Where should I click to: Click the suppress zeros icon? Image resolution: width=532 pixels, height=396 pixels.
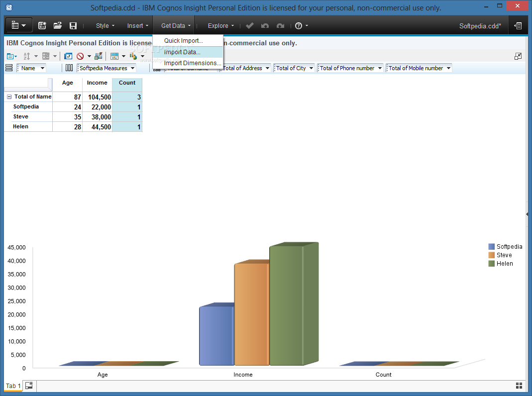tap(80, 56)
